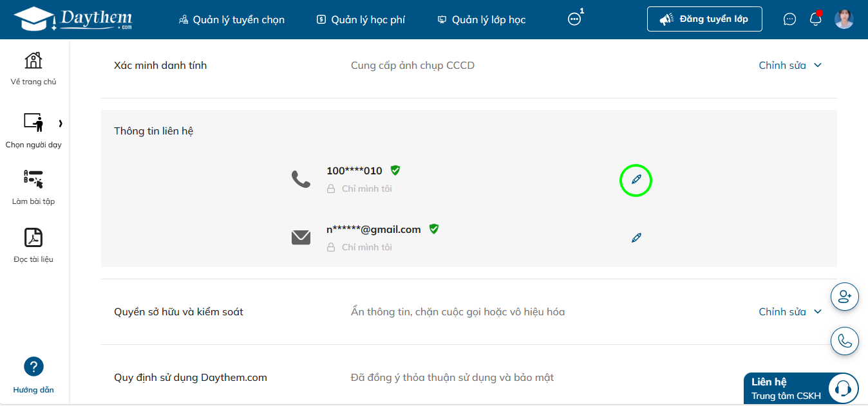Click Thông tin liên hệ heading
Viewport: 868px width, 406px height.
point(154,131)
